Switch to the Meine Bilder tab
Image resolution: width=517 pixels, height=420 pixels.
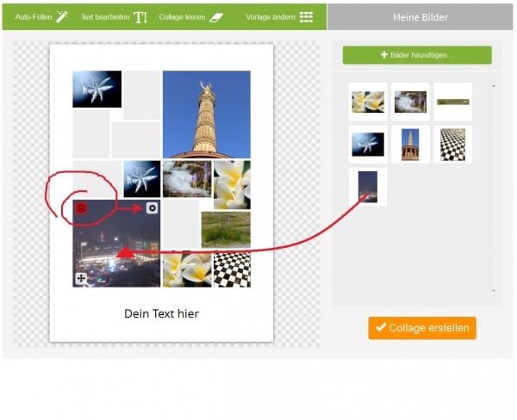coord(420,16)
